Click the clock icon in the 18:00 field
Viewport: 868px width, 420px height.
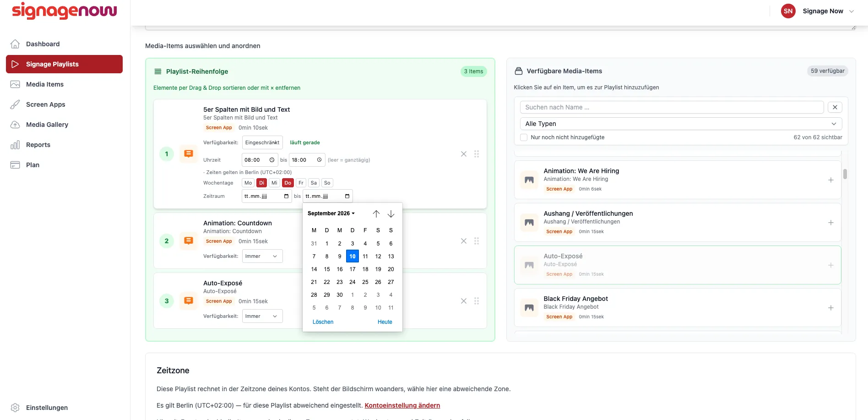point(319,160)
